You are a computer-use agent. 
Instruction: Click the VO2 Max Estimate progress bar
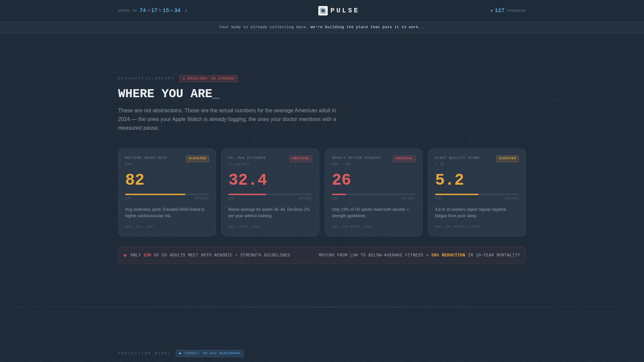point(270,194)
